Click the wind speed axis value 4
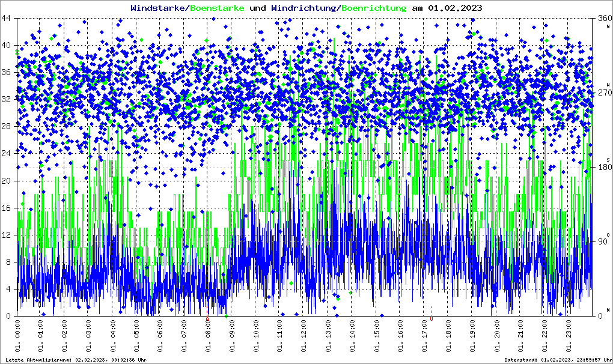This screenshot has width=613, height=364. (x=8, y=289)
